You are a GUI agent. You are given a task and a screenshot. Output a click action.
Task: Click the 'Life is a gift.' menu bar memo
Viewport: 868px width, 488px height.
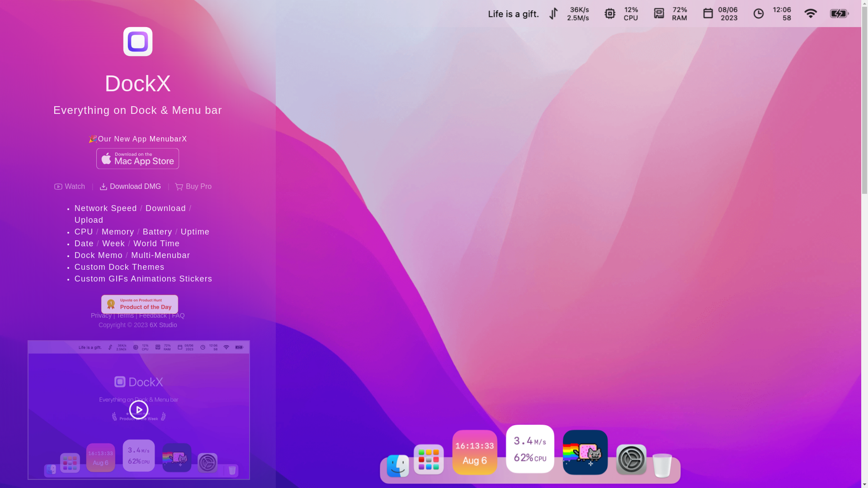click(513, 14)
